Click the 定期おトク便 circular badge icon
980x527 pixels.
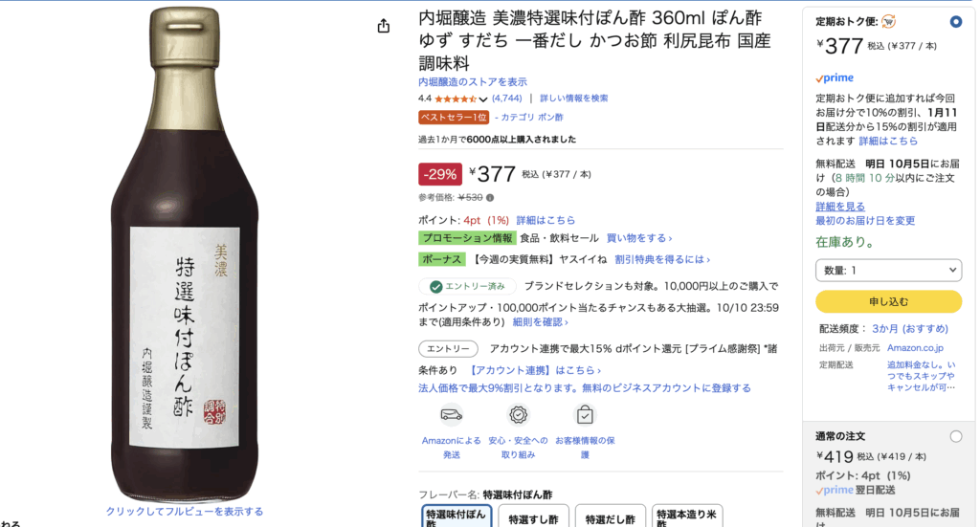(x=888, y=21)
